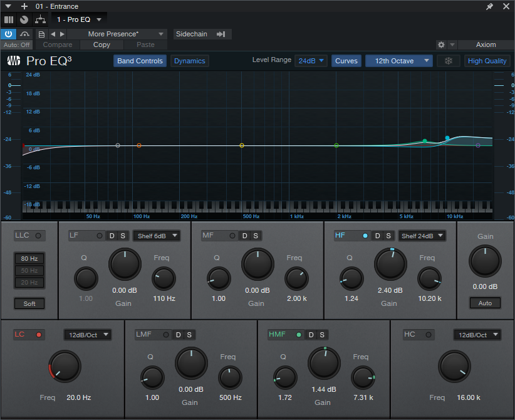The image size is (515, 420).
Task: Click the automation curve icon beside power
Action: pos(24,34)
